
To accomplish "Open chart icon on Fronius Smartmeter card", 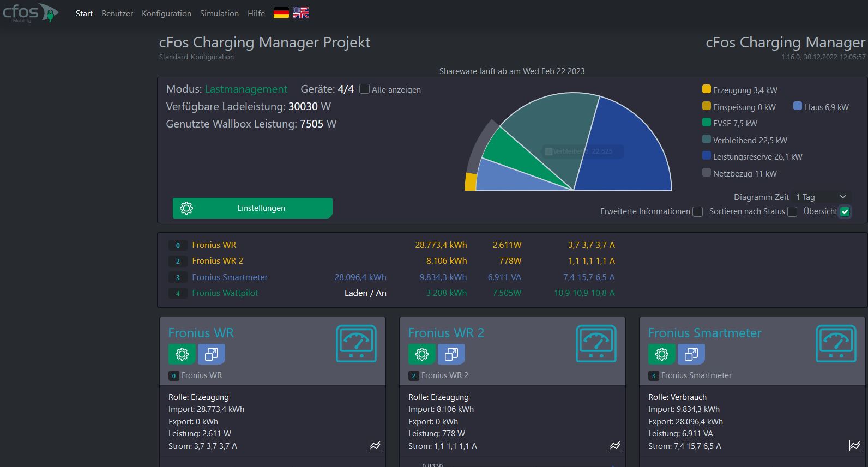I will click(x=855, y=446).
